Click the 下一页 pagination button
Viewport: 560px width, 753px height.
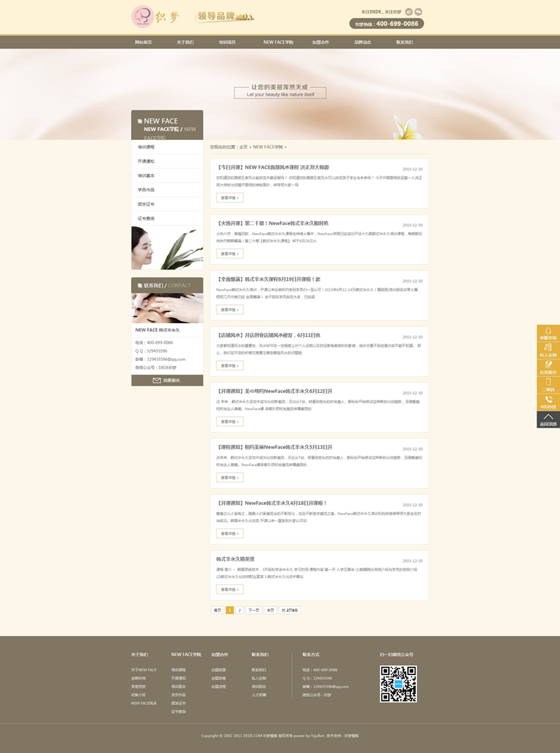tap(254, 610)
